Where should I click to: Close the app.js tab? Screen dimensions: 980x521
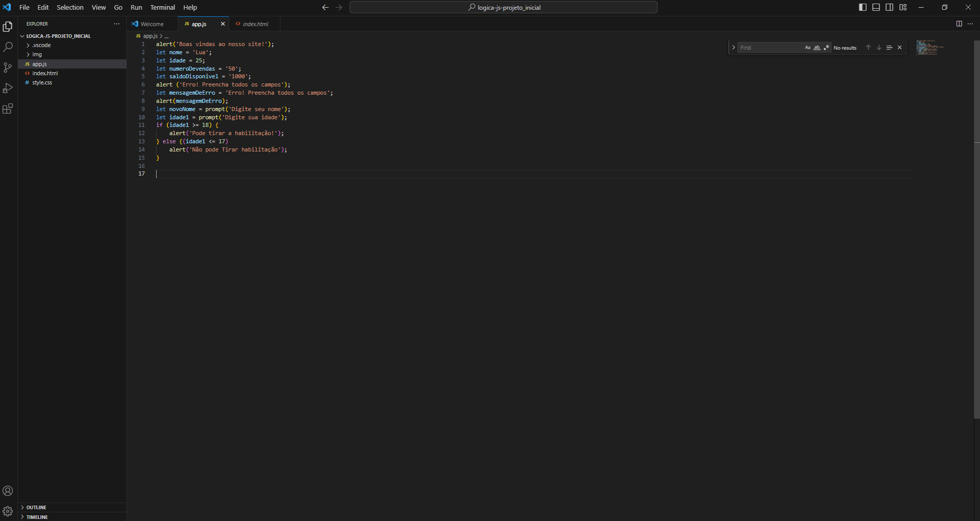pos(223,24)
